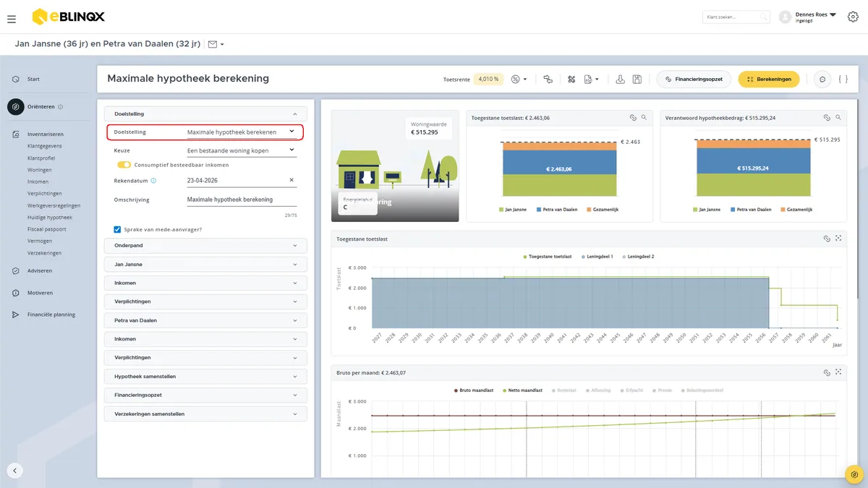Click magnifier icon on Verantwoord hypotheekbedrag card
The image size is (868, 488).
click(838, 117)
